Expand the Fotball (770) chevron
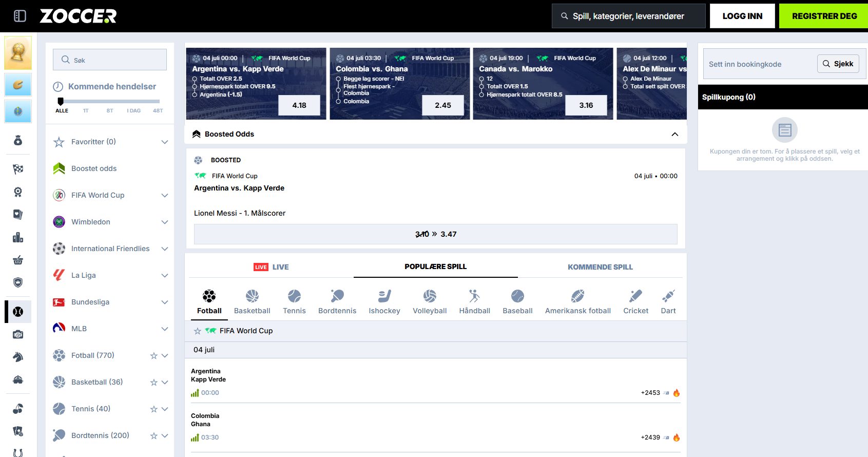The image size is (868, 457). tap(164, 355)
